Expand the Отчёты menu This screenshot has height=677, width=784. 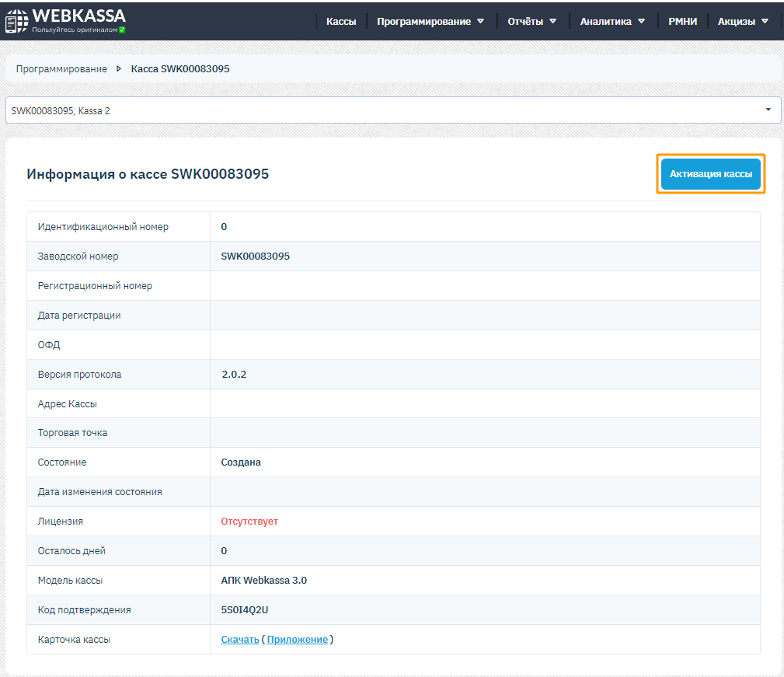click(531, 22)
